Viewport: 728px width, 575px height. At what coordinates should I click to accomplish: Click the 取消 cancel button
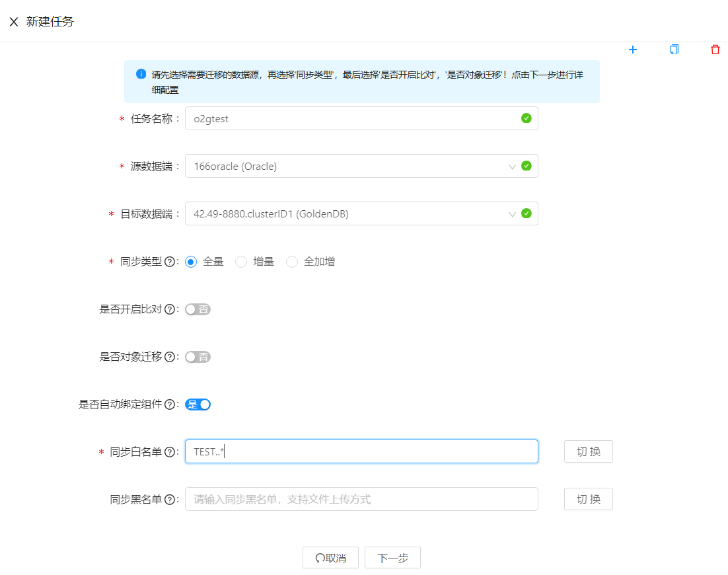click(x=330, y=557)
